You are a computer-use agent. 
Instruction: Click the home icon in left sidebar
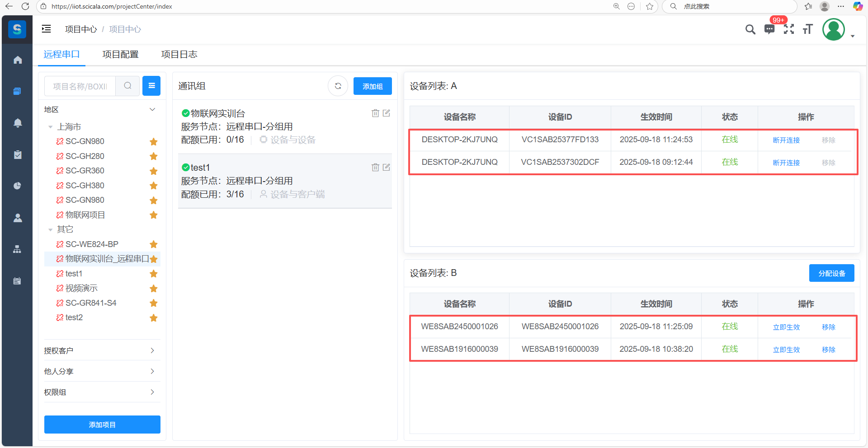tap(18, 60)
